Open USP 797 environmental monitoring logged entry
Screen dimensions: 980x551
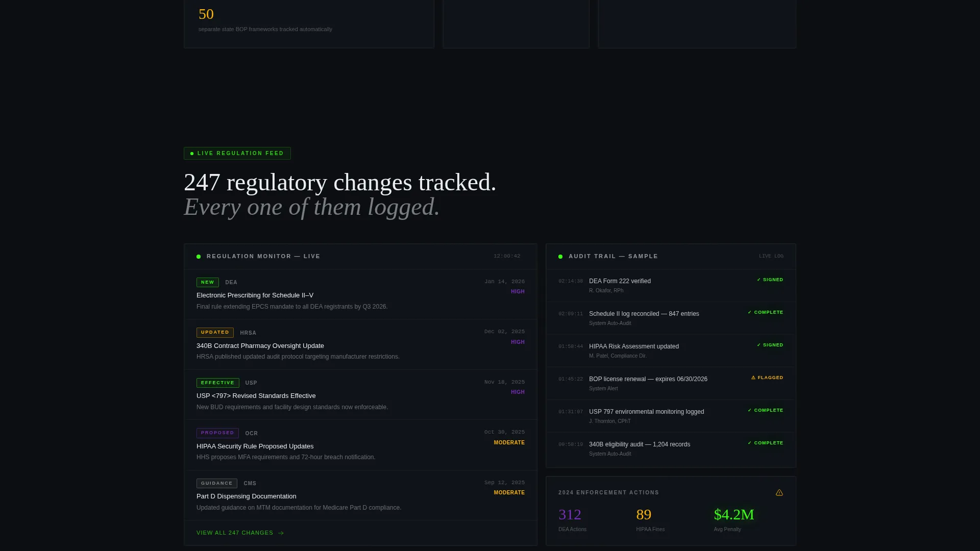pyautogui.click(x=671, y=416)
